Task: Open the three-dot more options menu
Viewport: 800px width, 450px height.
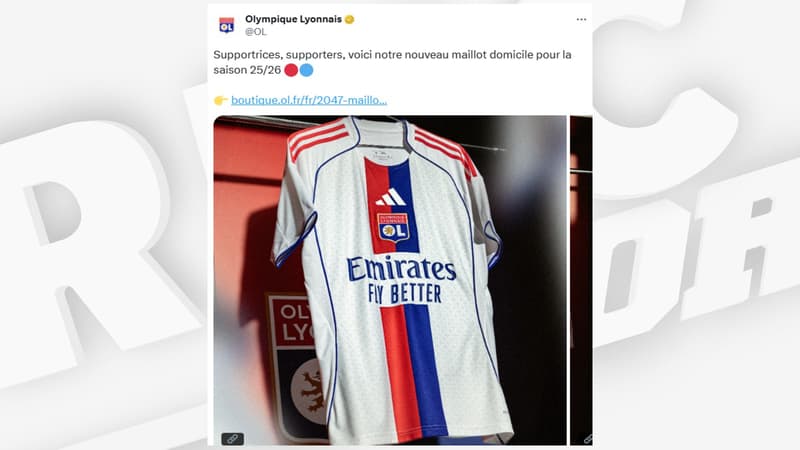Action: [x=581, y=19]
